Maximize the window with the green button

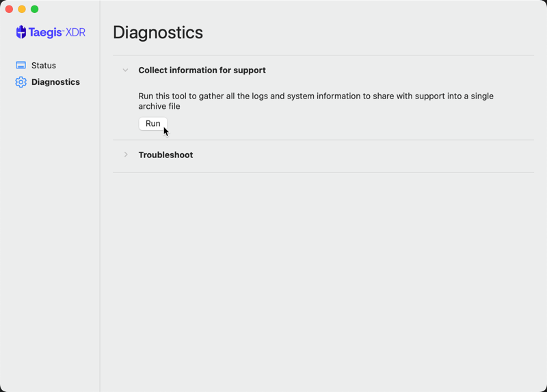point(35,9)
